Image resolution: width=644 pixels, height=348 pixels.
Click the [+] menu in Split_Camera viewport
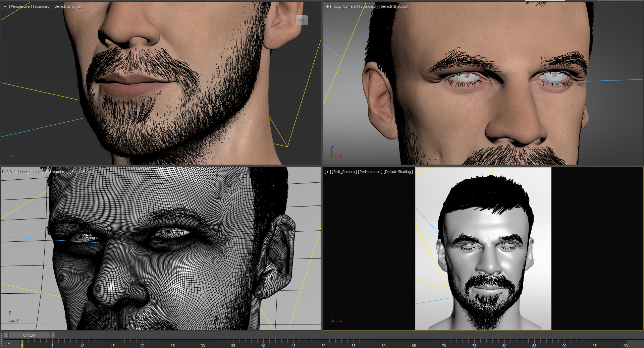coord(327,172)
